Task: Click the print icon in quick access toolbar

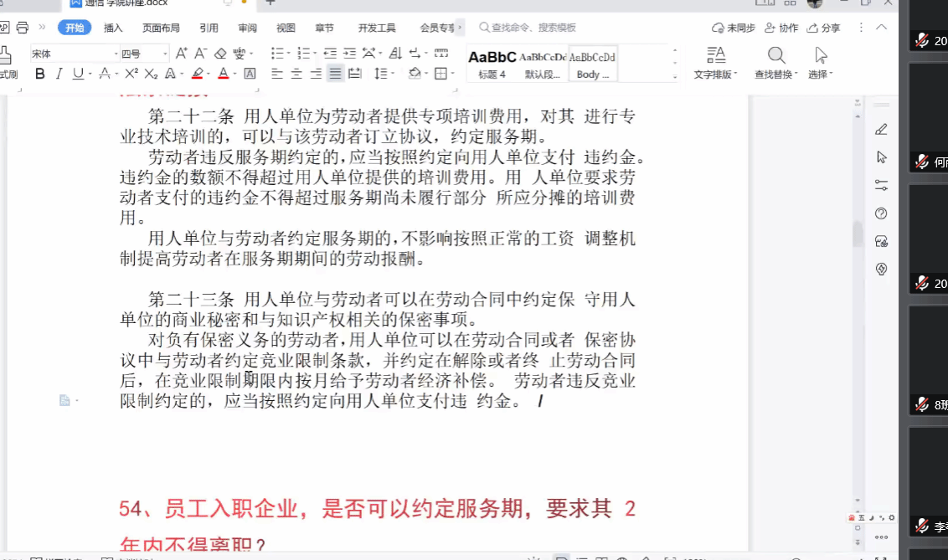Action: [x=23, y=28]
